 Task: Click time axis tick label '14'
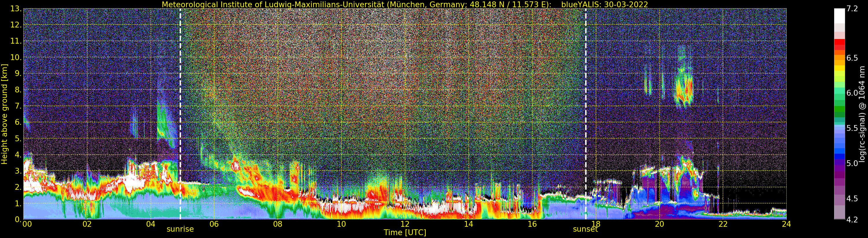tap(468, 224)
